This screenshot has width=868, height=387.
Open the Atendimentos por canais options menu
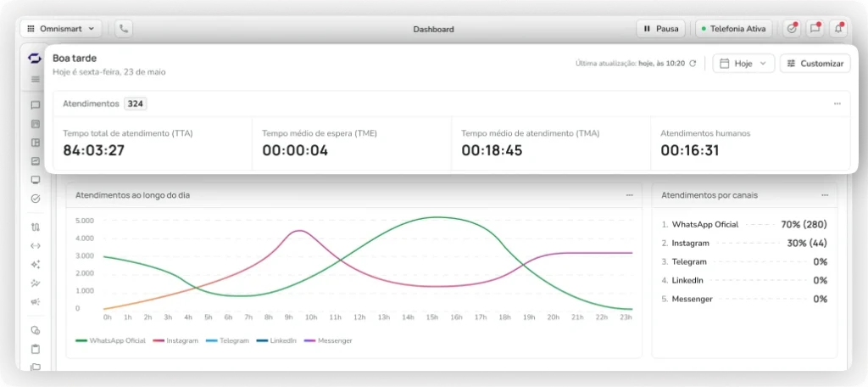825,195
